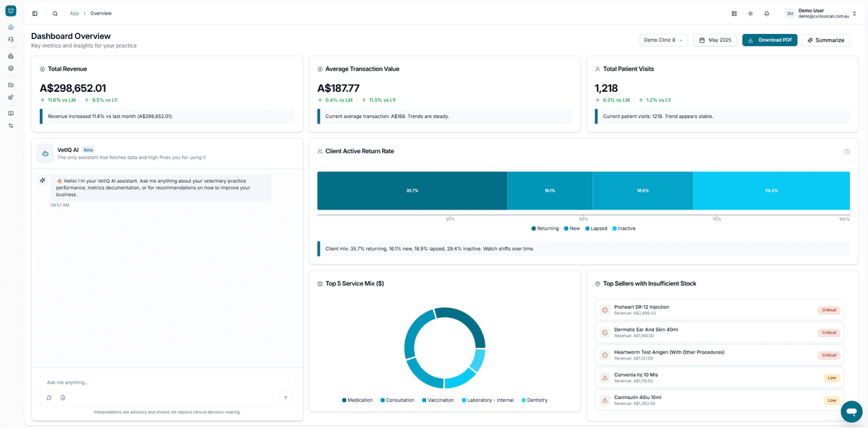Click the grid apps icon in header
The width and height of the screenshot is (868, 428).
pos(734,13)
